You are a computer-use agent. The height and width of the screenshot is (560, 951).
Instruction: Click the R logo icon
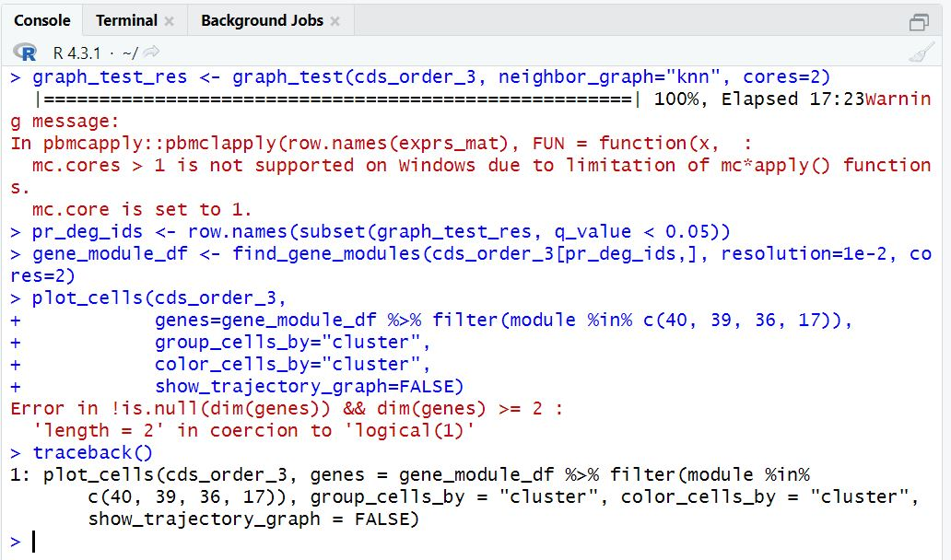(27, 52)
